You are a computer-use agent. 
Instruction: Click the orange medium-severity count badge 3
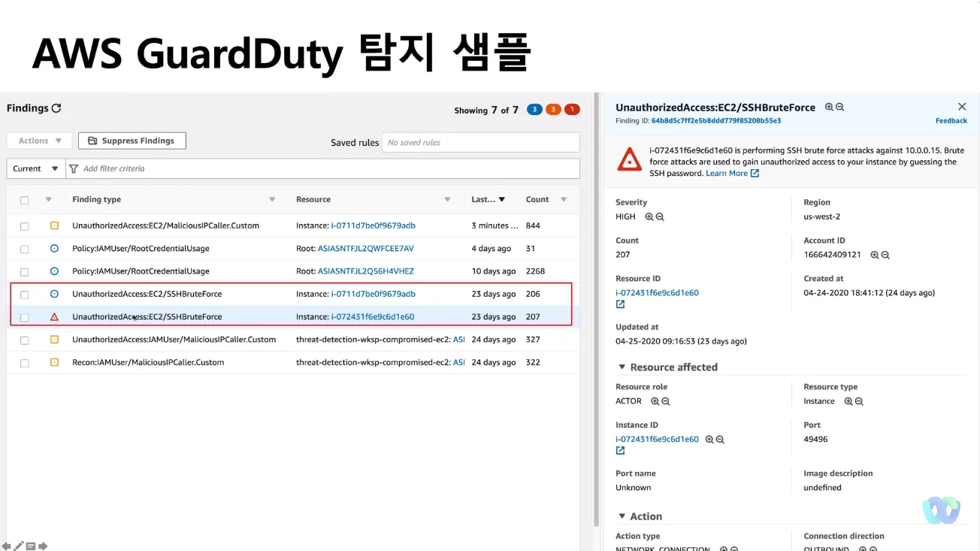[553, 110]
